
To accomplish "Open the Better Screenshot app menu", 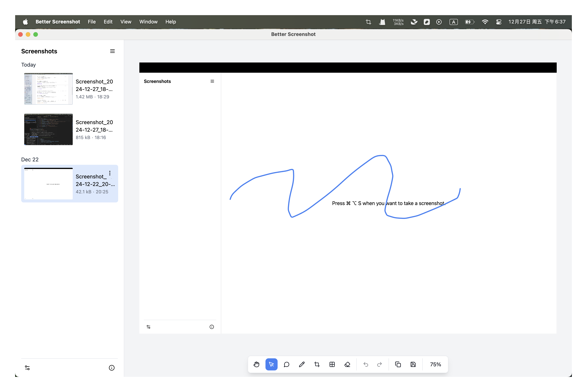I will coord(58,22).
